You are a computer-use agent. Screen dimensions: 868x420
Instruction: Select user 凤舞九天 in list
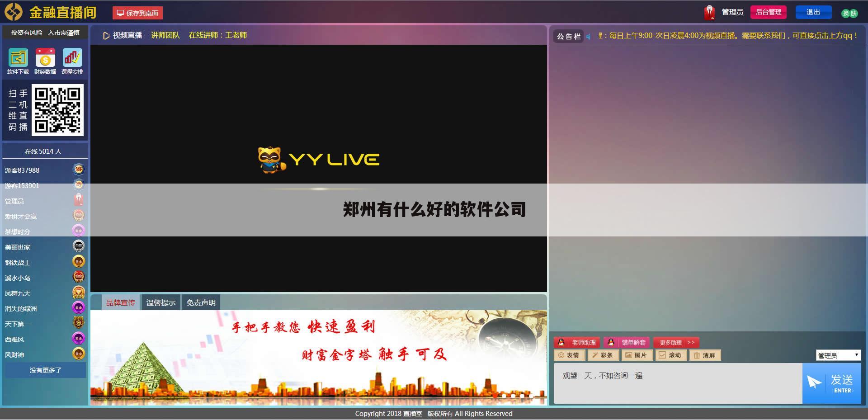point(45,293)
